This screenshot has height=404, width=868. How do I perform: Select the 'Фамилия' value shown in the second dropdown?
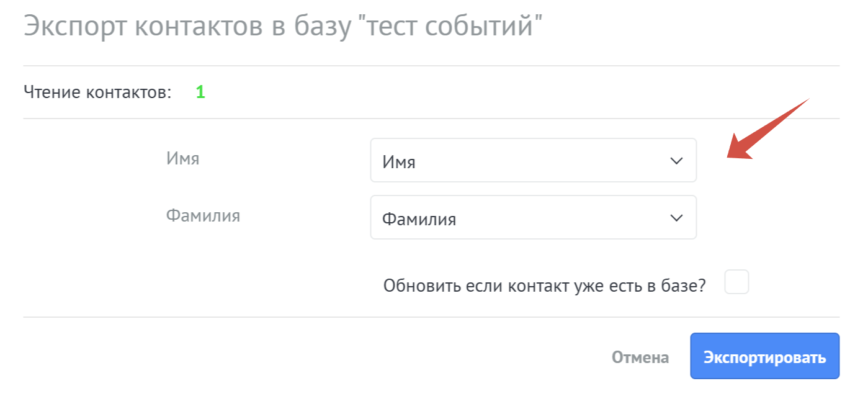tap(419, 219)
